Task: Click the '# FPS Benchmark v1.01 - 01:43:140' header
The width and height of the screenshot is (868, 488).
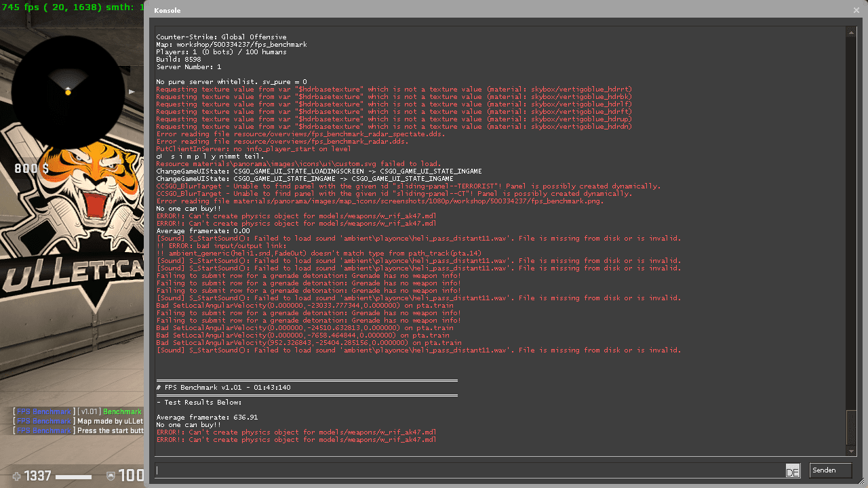Action: coord(223,388)
